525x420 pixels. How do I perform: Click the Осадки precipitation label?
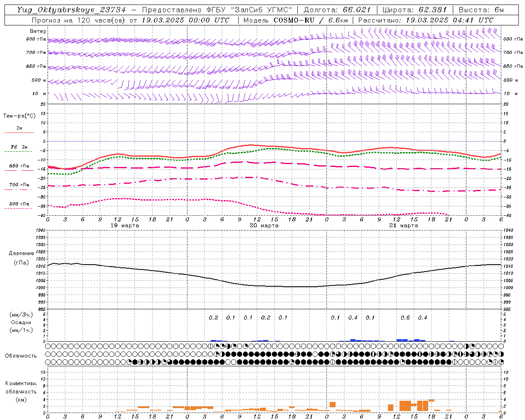pos(21,322)
